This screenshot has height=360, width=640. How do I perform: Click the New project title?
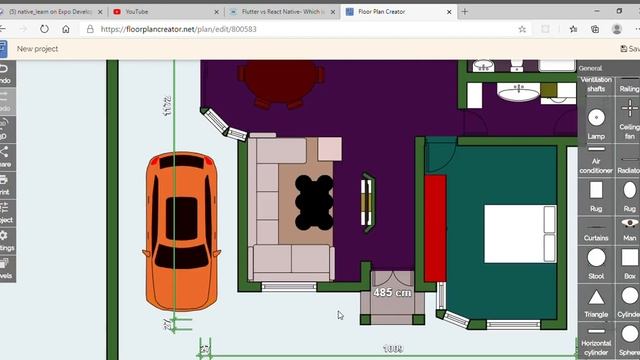(37, 49)
